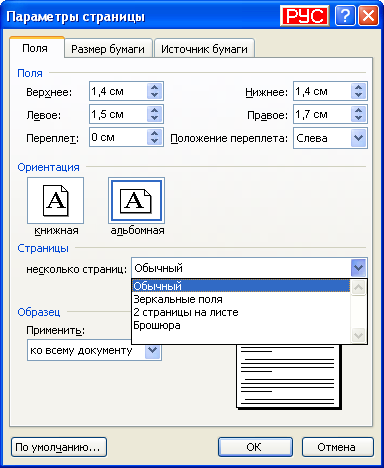The image size is (384, 468).
Task: Decrease the Правое margin value
Action: (x=358, y=118)
